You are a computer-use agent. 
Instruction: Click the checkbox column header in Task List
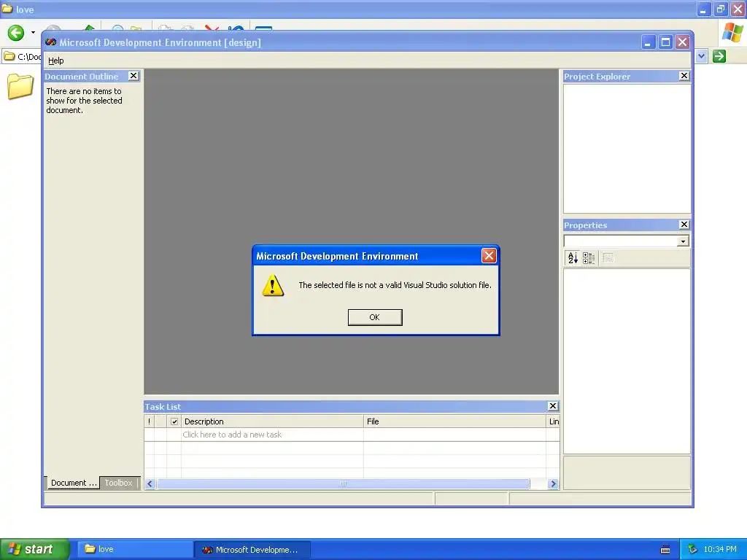(x=174, y=421)
